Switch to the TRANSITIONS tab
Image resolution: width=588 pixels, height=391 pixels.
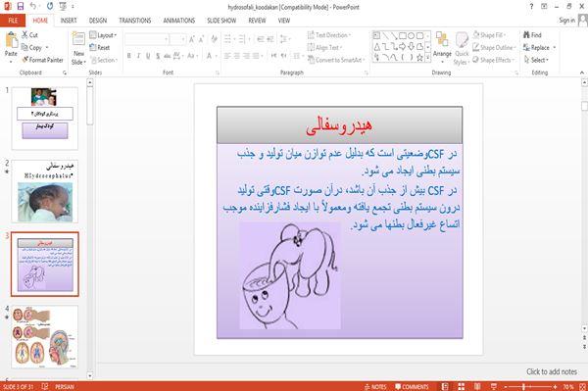[135, 21]
